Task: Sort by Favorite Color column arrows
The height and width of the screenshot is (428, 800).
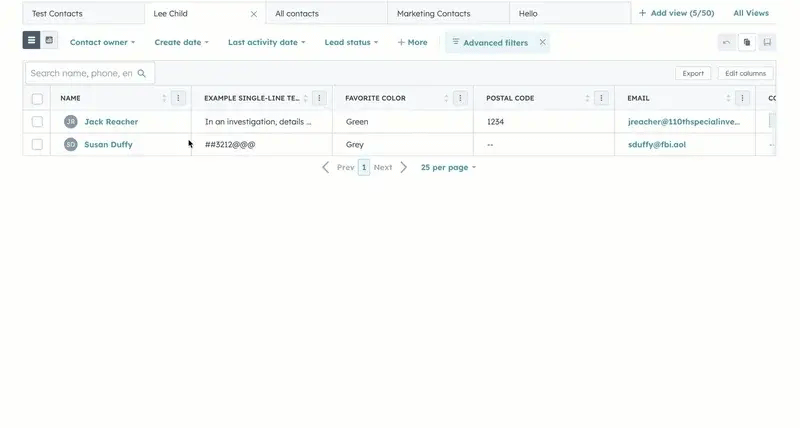Action: coord(446,98)
